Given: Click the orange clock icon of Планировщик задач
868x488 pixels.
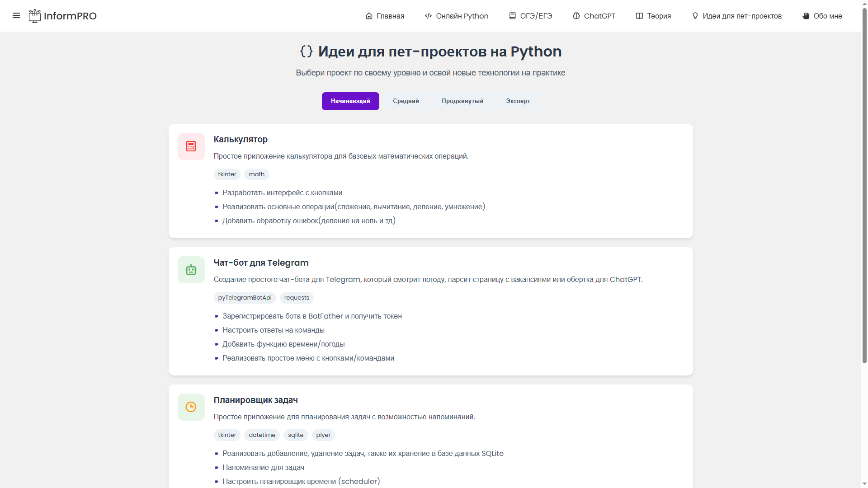Looking at the screenshot, I should 191,407.
